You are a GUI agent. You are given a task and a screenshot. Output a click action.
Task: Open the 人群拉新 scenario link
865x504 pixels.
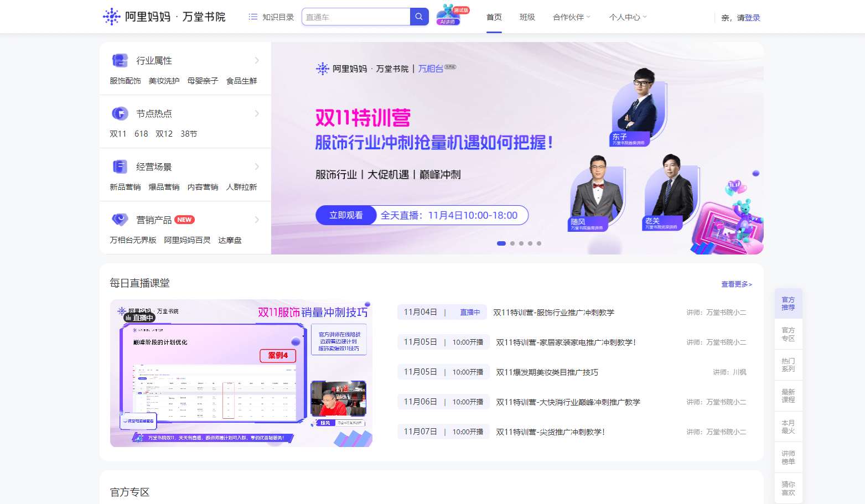(x=242, y=187)
